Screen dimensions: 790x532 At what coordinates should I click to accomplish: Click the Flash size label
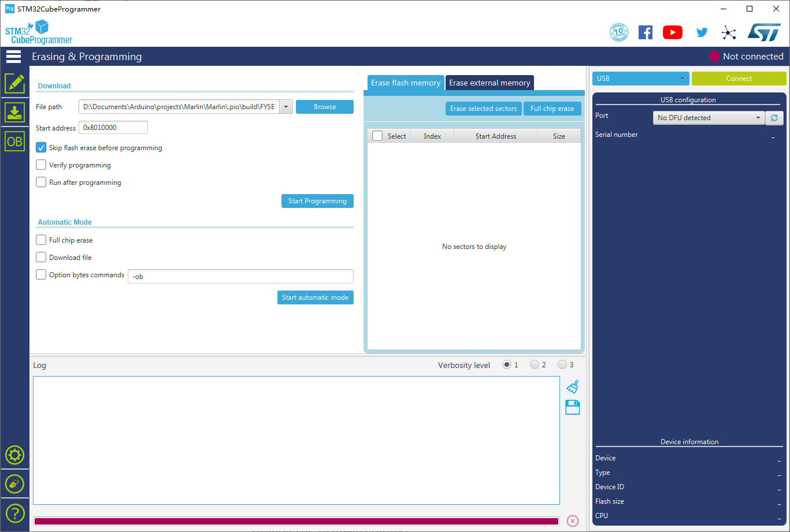pos(610,501)
